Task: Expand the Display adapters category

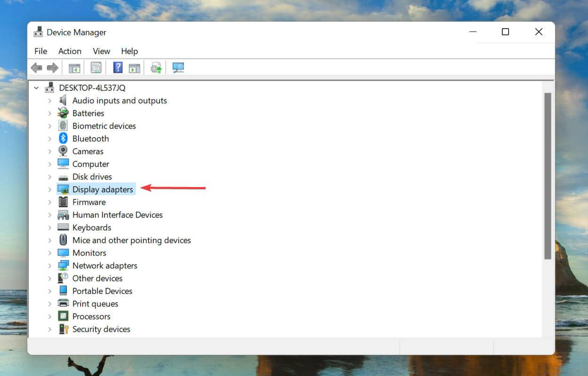Action: click(x=50, y=189)
